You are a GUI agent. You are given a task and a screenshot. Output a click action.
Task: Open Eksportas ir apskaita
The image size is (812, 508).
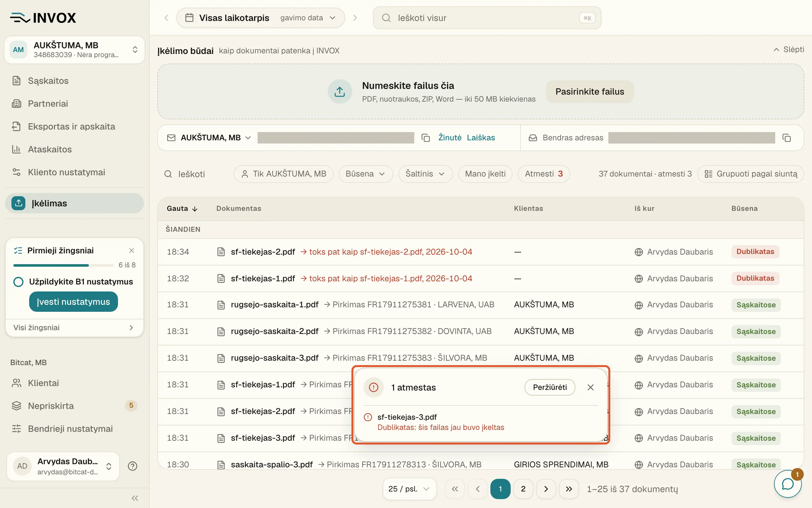pos(75,126)
